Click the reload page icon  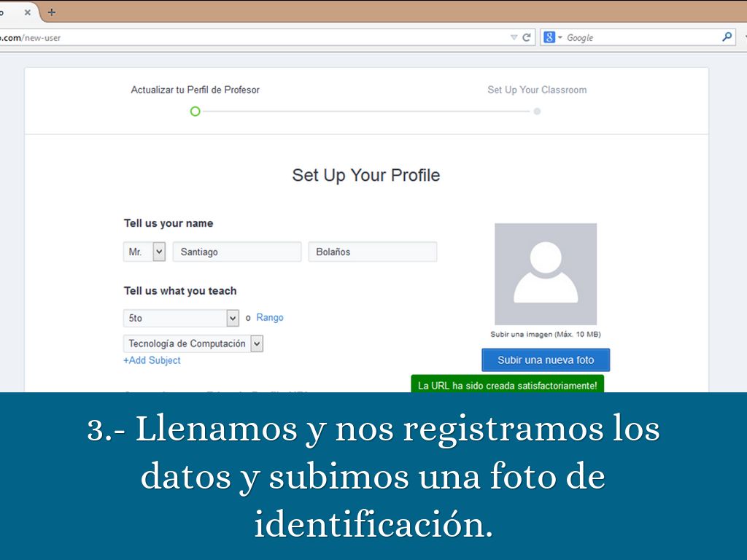click(x=527, y=37)
